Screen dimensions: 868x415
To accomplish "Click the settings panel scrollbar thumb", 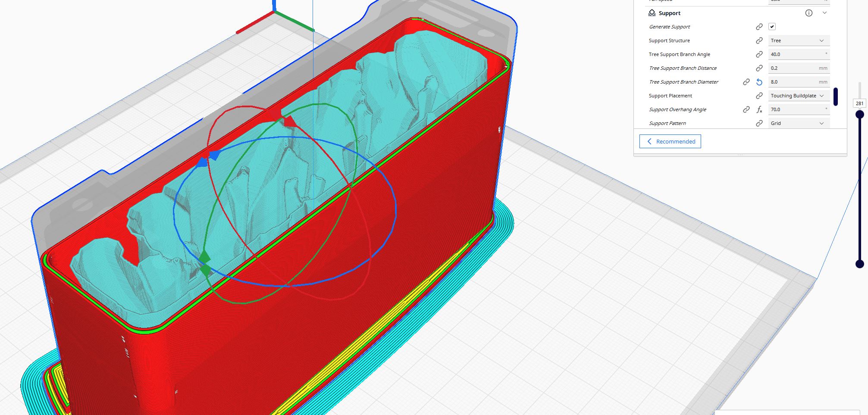I will tap(836, 97).
